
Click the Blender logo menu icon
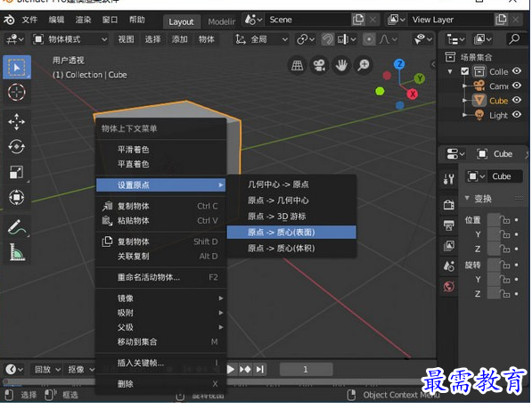(x=9, y=20)
